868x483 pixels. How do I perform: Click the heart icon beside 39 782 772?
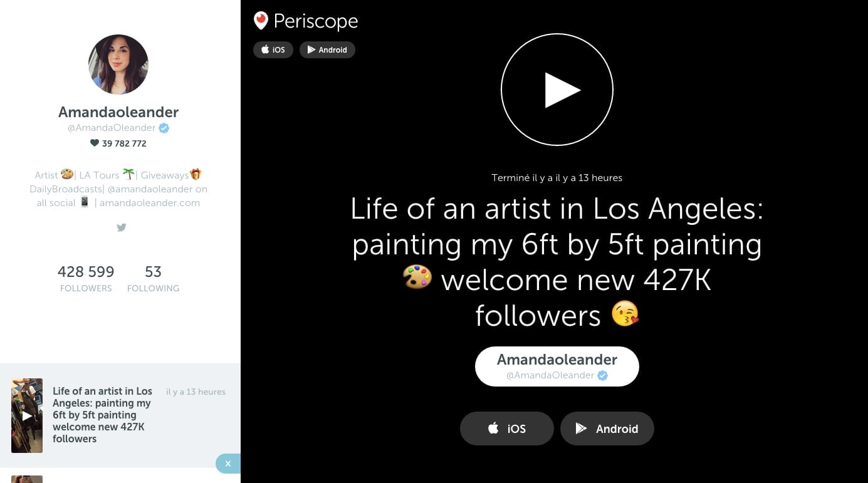coord(95,143)
